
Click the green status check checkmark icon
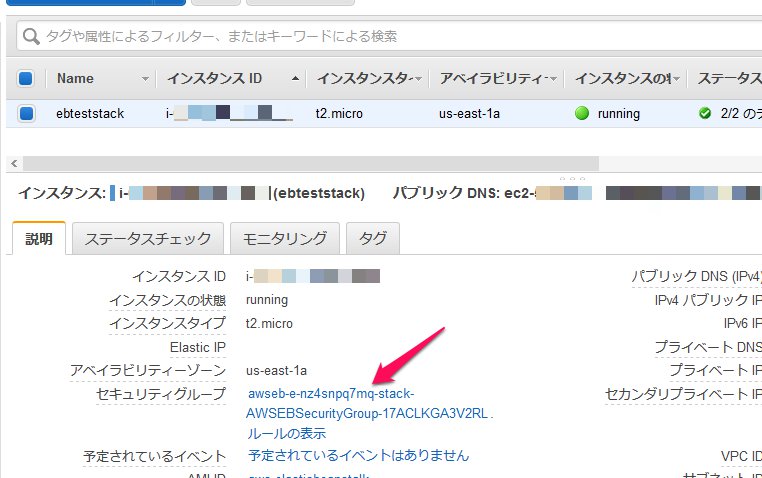tap(706, 113)
